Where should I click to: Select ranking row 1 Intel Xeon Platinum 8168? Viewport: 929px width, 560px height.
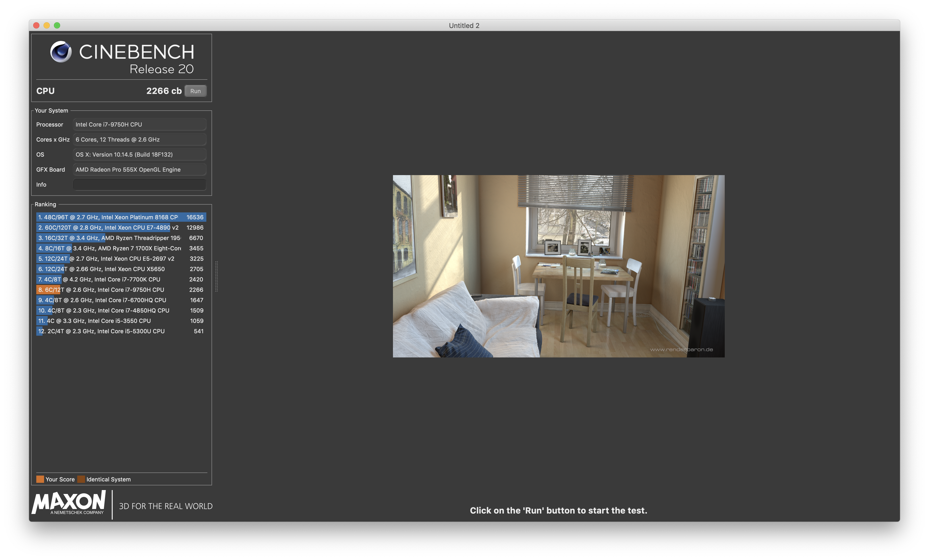pyautogui.click(x=121, y=217)
